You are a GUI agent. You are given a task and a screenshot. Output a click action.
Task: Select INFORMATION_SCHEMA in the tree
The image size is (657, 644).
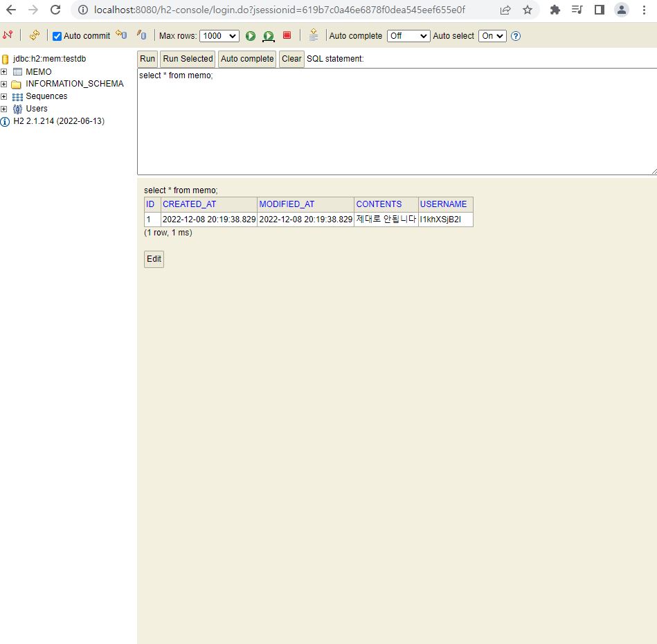tap(75, 84)
